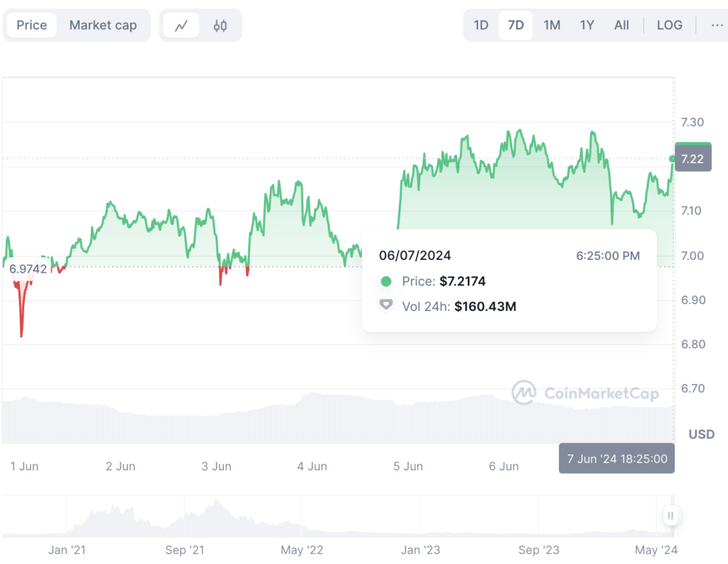Toggle to Market cap view
The image size is (728, 564).
click(104, 25)
